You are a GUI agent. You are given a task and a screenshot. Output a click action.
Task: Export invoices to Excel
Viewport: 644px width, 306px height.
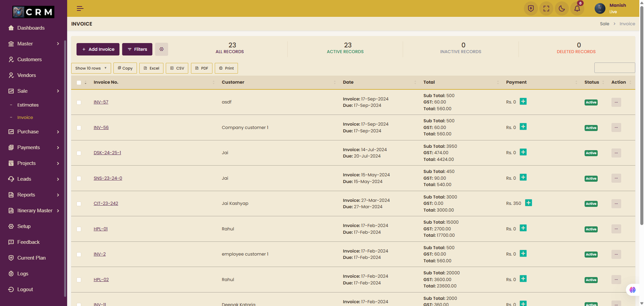[x=151, y=68]
